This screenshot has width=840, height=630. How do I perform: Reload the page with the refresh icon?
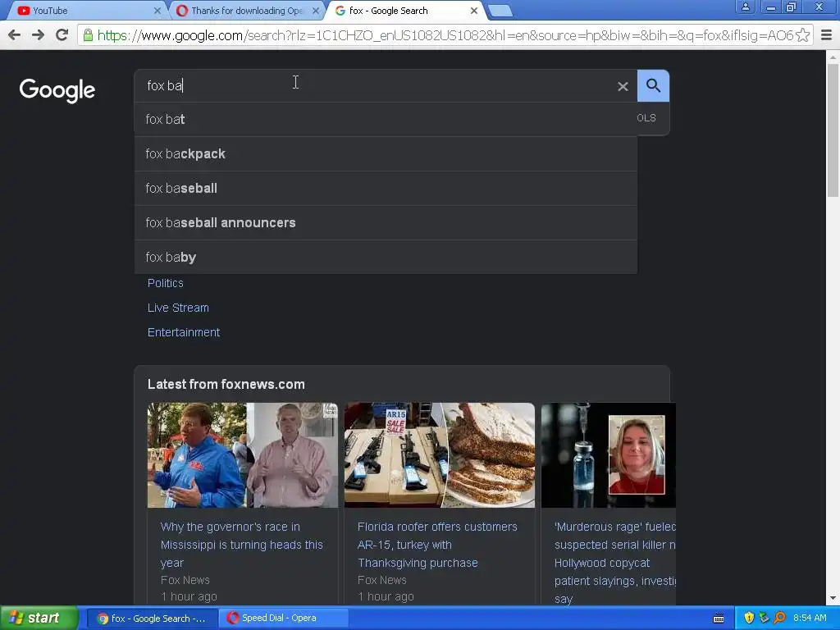click(x=62, y=35)
